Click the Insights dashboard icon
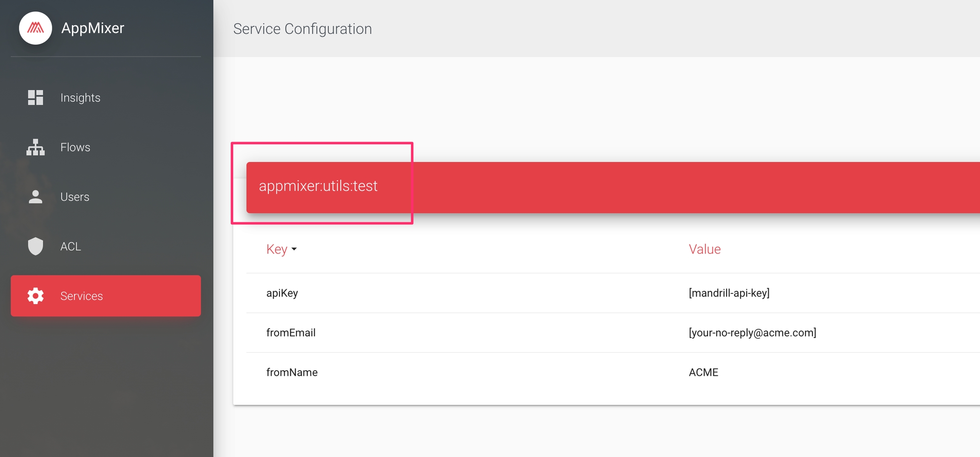 (x=35, y=97)
